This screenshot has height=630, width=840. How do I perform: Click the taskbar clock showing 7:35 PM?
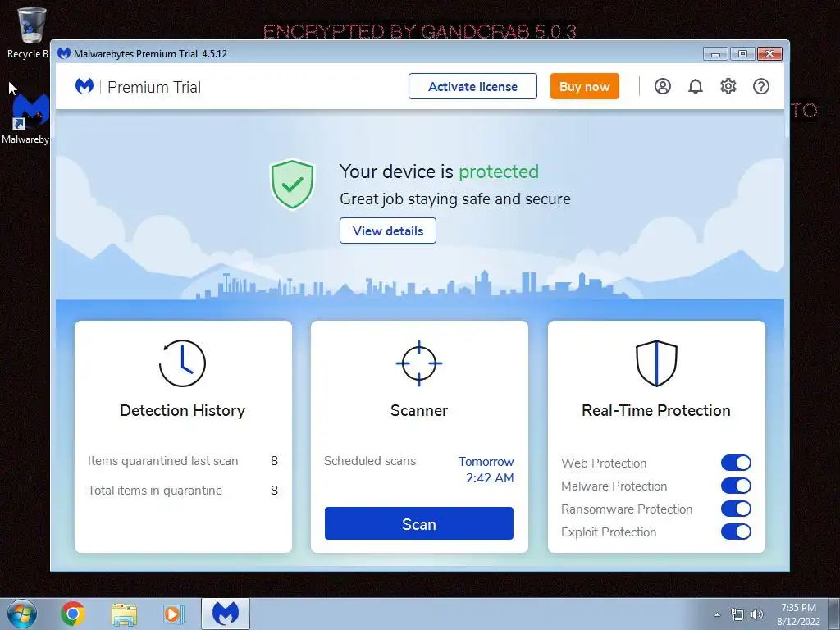click(798, 614)
